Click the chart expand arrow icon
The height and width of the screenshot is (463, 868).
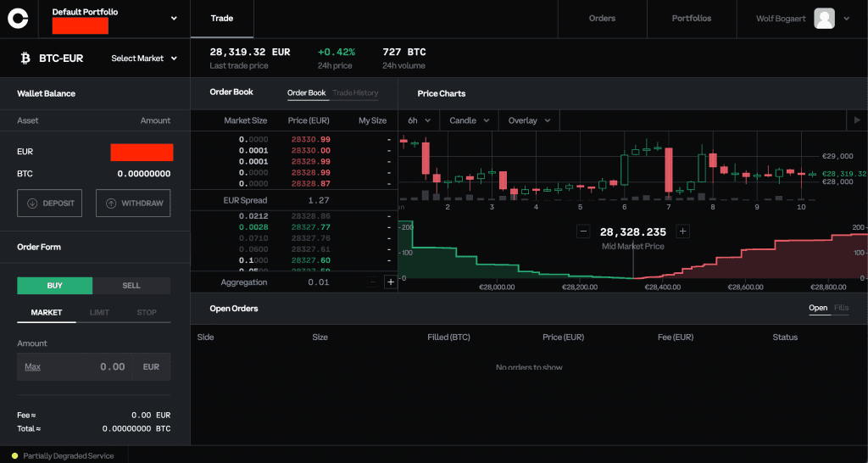pos(857,120)
